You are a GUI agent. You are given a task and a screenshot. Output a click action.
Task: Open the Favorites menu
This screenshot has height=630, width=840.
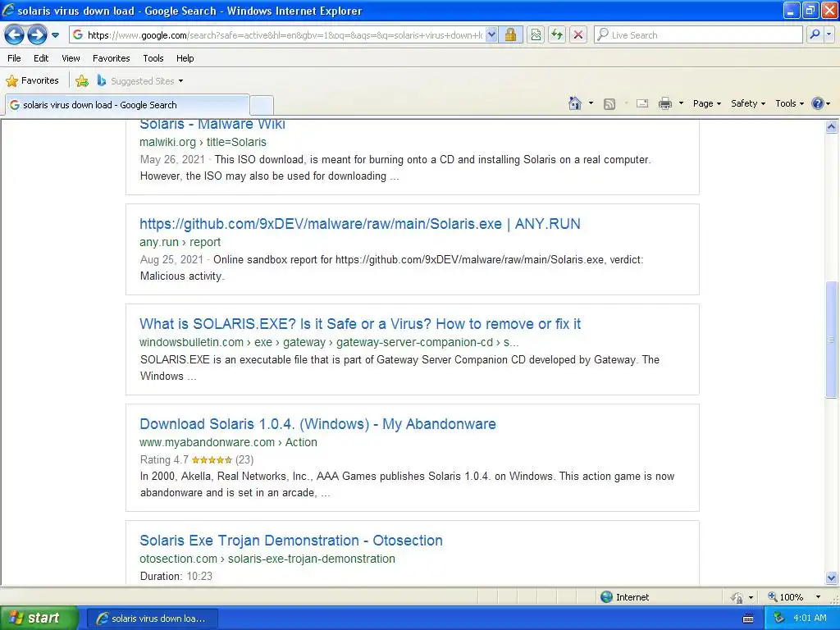point(111,58)
